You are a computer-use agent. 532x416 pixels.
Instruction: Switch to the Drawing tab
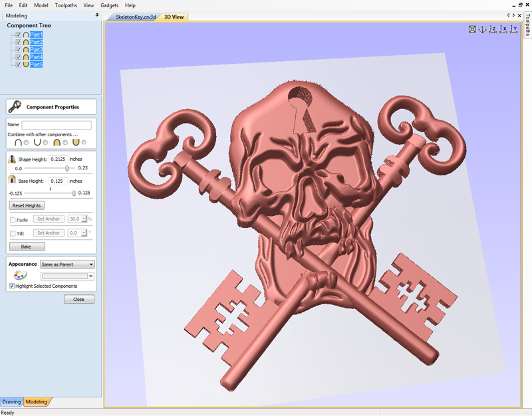[x=11, y=402]
